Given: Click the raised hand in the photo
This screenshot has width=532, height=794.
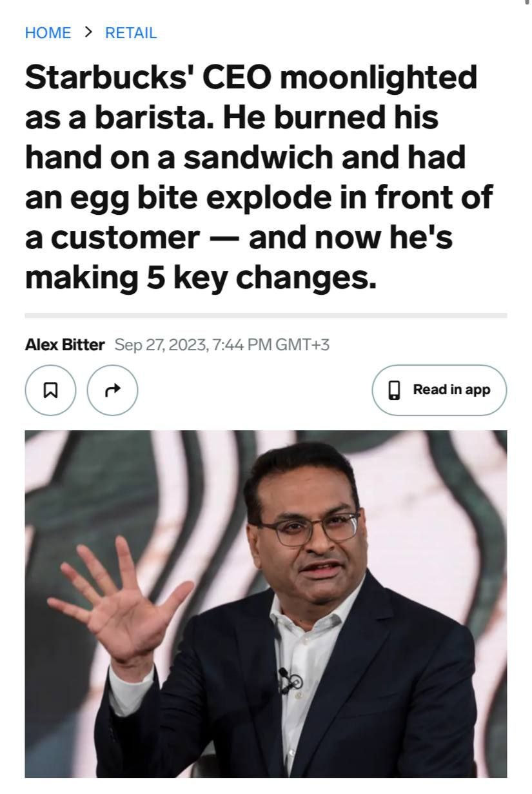Looking at the screenshot, I should pyautogui.click(x=123, y=600).
